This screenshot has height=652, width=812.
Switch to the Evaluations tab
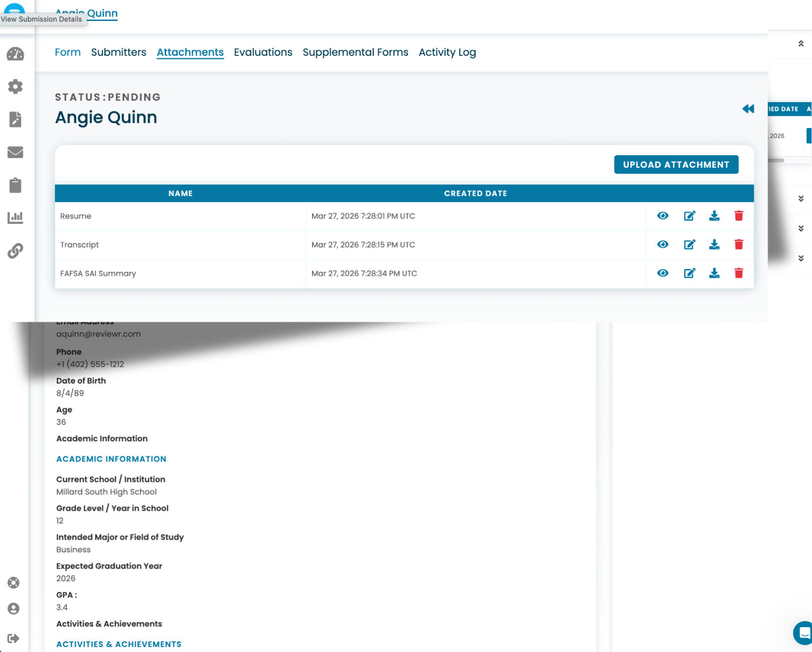[263, 52]
